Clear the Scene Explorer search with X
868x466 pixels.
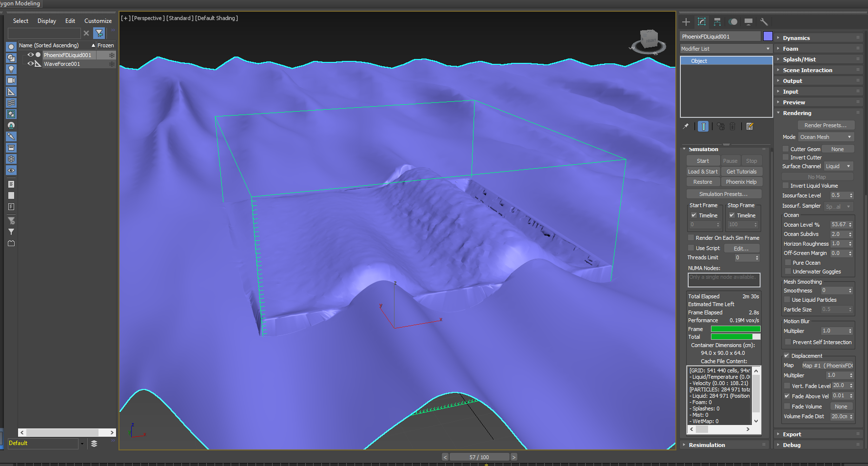tap(86, 33)
